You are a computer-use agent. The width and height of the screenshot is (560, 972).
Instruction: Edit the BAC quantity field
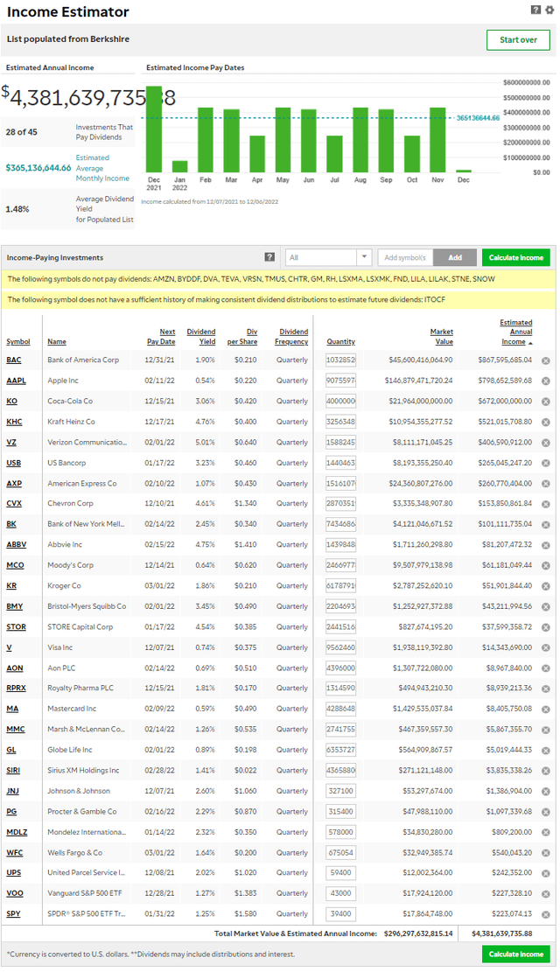point(341,360)
